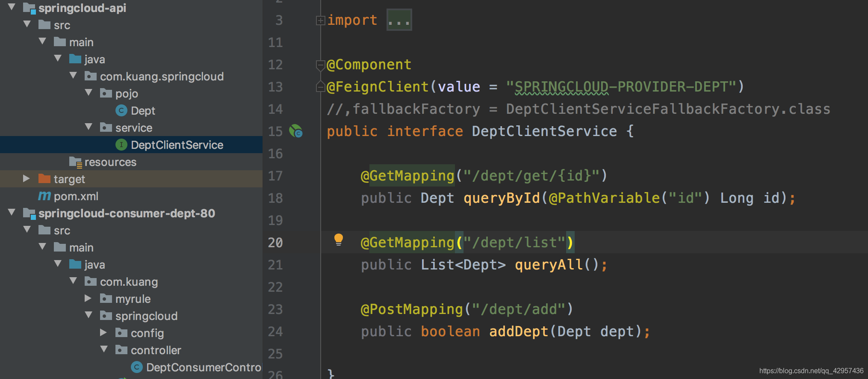
Task: Click the springcloud-consumer-dept-80 module icon
Action: click(29, 213)
